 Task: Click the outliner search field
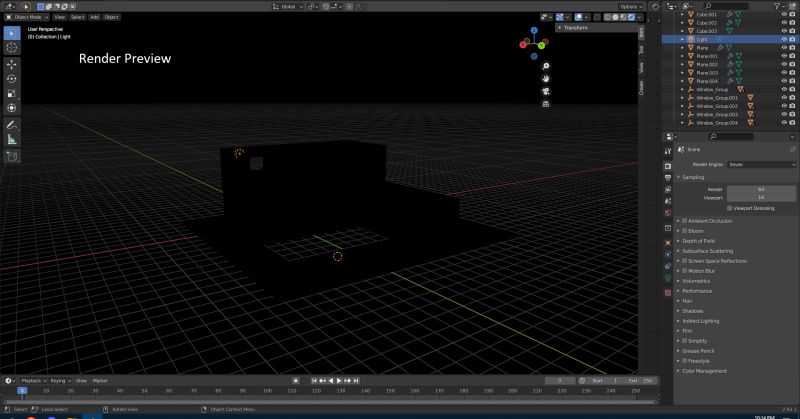click(727, 6)
